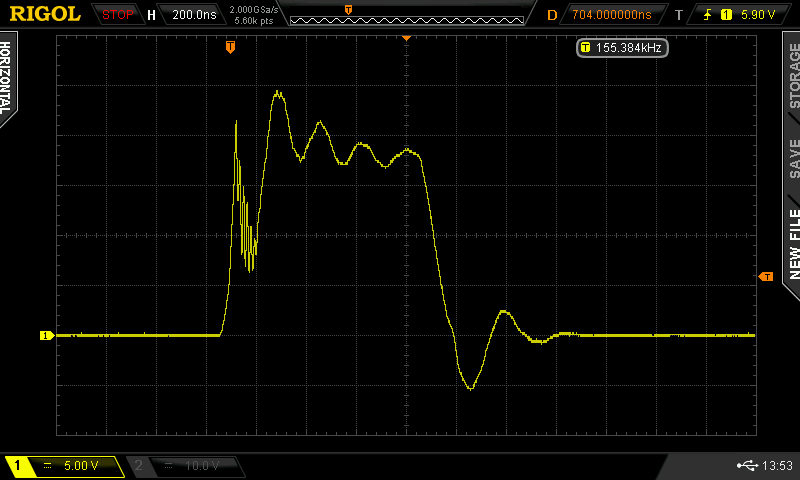
Task: Click the trigger source channel 1 badge
Action: [726, 15]
